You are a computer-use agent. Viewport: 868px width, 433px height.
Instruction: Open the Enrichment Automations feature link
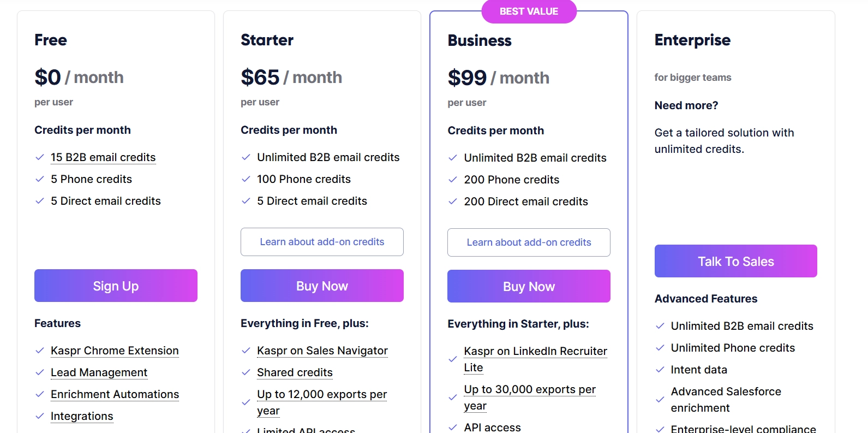click(x=115, y=394)
